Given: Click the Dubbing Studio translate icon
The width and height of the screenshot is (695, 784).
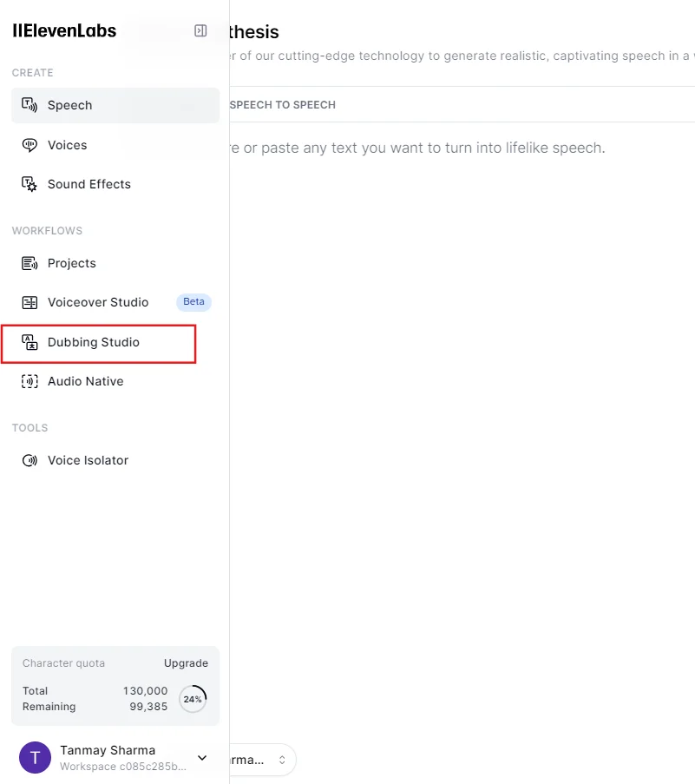Looking at the screenshot, I should [x=30, y=342].
